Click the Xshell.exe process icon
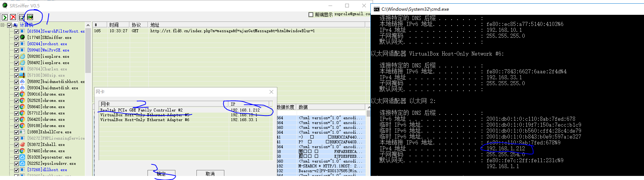Viewport: 644px width, 180px height. pyautogui.click(x=22, y=144)
